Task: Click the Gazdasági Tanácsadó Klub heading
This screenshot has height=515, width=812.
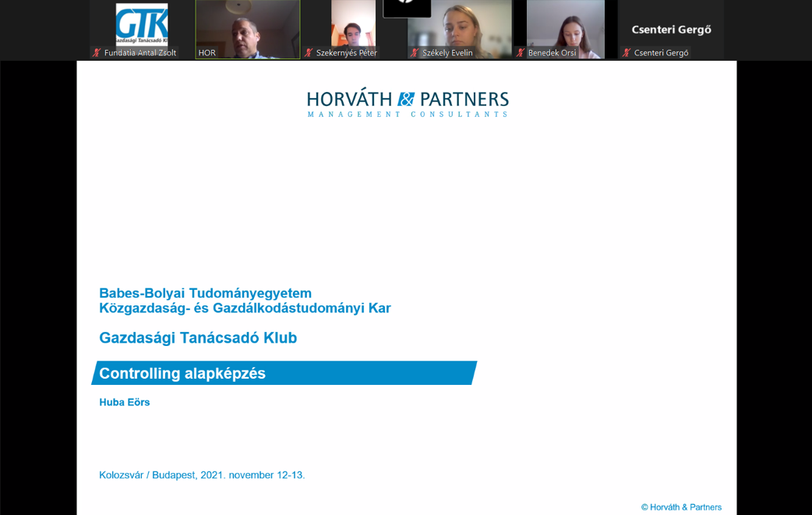Action: 198,338
